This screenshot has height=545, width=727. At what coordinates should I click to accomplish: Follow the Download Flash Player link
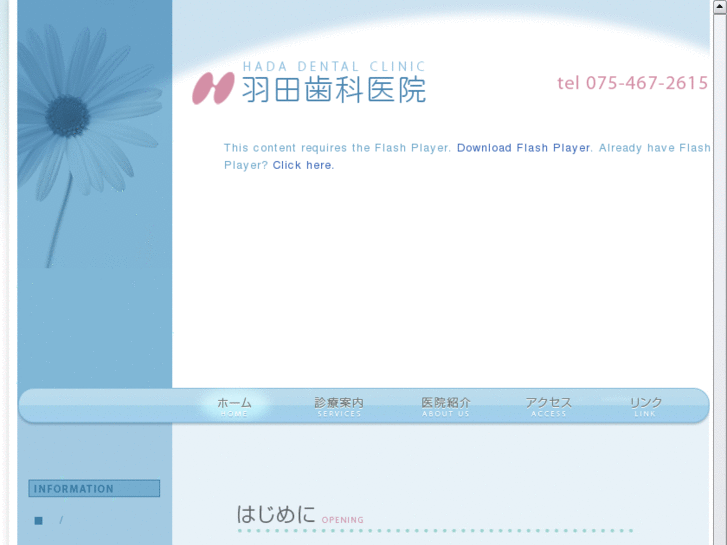[523, 148]
